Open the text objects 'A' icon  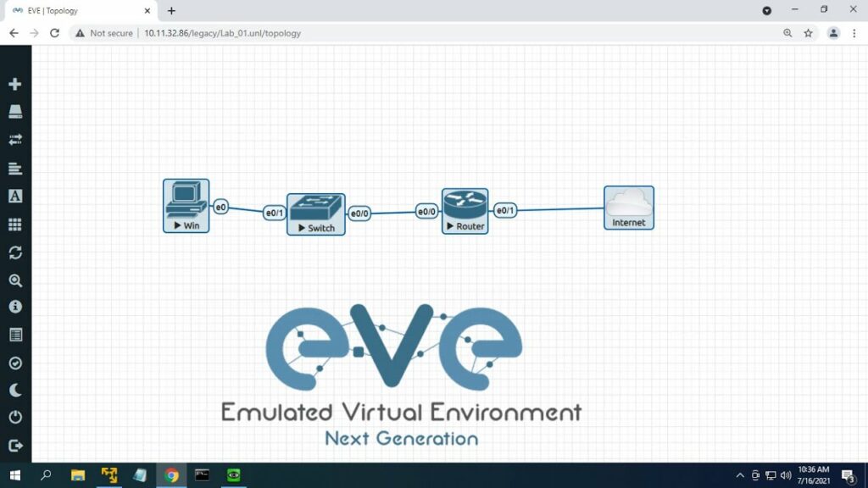tap(15, 196)
